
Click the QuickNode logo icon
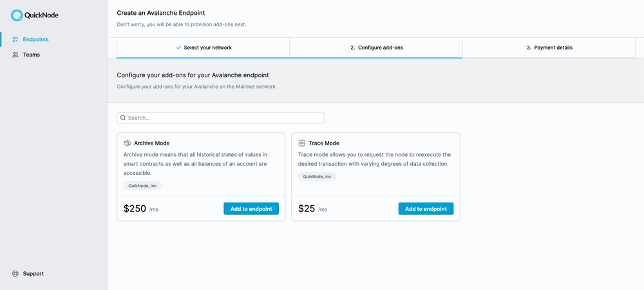tap(17, 15)
